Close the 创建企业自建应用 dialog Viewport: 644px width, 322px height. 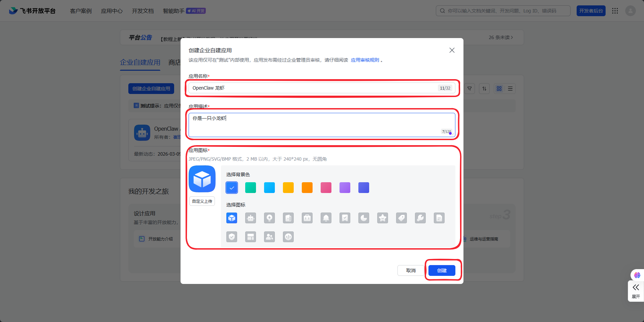(x=452, y=50)
